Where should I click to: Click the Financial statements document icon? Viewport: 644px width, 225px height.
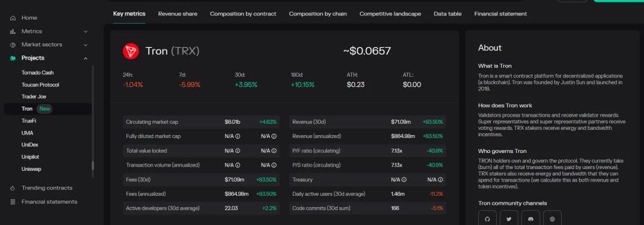13,202
